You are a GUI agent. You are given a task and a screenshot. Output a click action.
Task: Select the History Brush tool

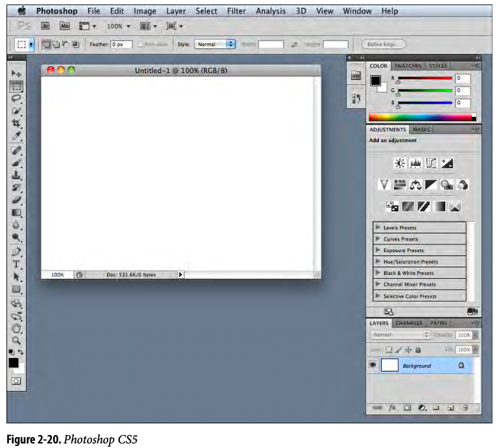(16, 187)
